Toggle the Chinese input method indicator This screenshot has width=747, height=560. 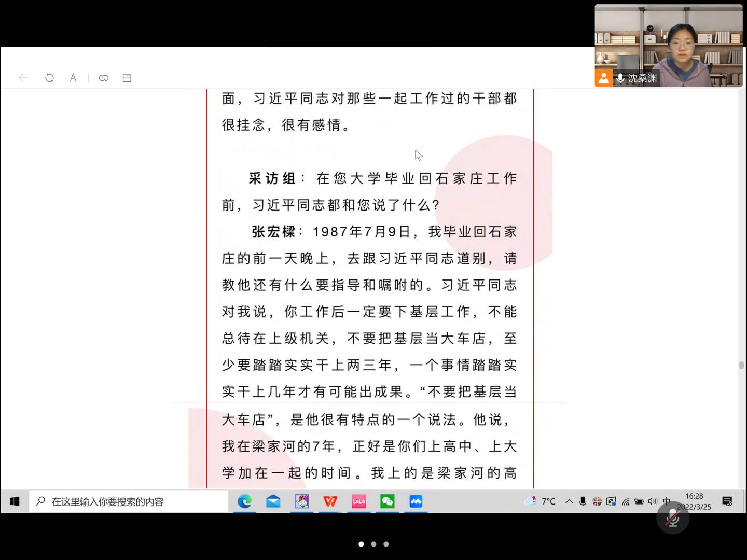[667, 501]
